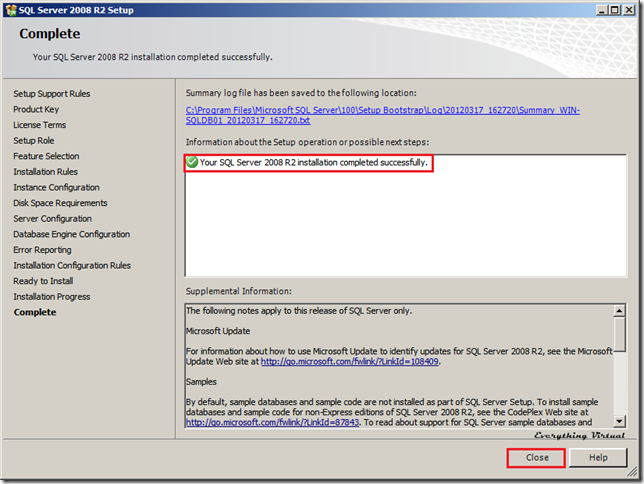Select License Terms step
The image size is (644, 484).
tap(39, 125)
